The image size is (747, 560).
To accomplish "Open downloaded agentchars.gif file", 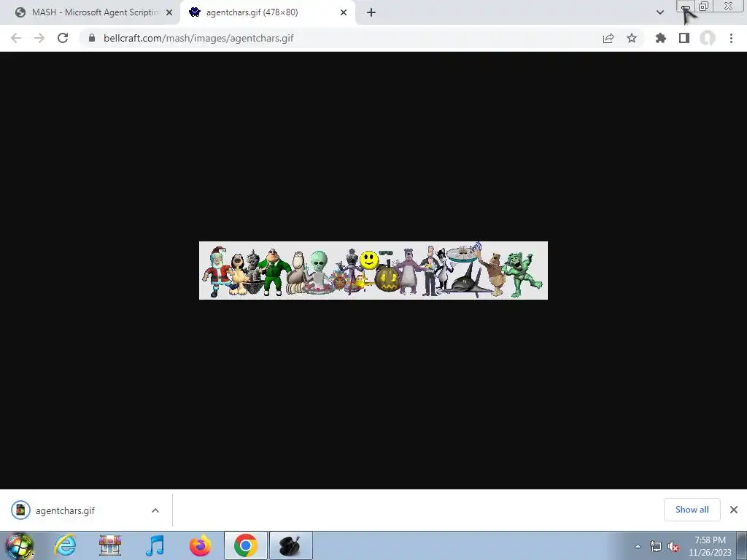I will (65, 510).
